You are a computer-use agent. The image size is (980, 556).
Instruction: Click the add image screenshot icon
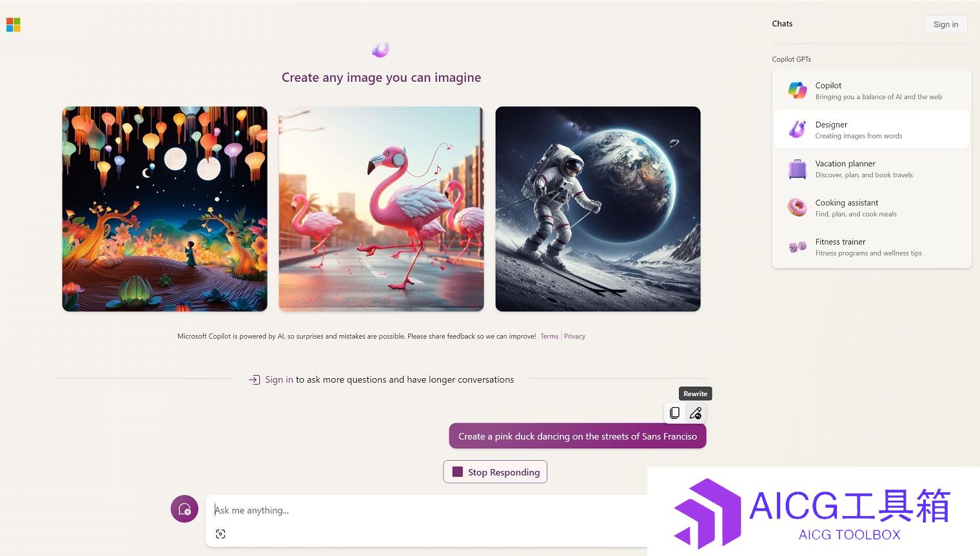point(220,534)
